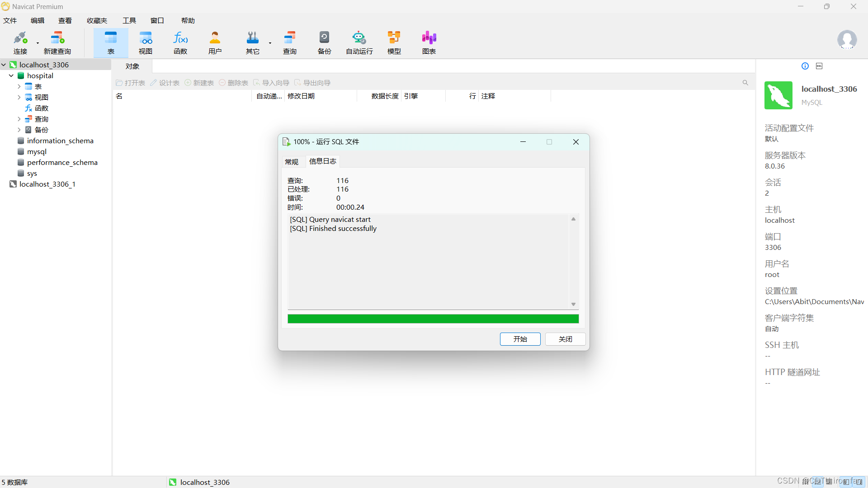This screenshot has height=488, width=868.
Task: Open the dropdown arrow next to 连接
Action: [38, 43]
